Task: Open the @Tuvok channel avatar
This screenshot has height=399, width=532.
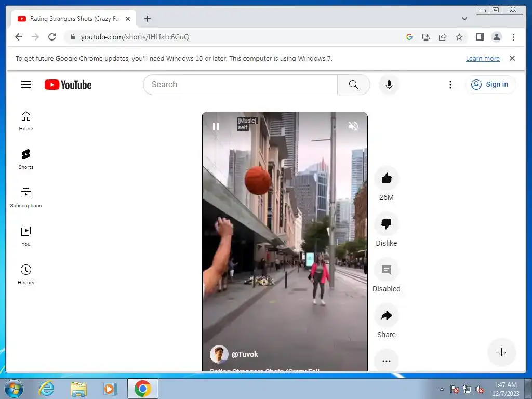Action: 219,354
